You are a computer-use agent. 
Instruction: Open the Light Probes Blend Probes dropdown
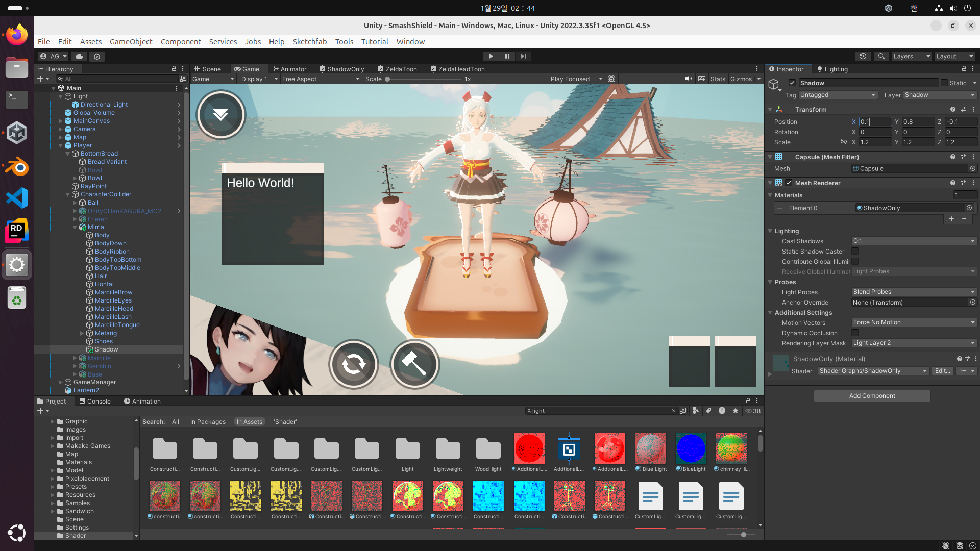pyautogui.click(x=914, y=292)
